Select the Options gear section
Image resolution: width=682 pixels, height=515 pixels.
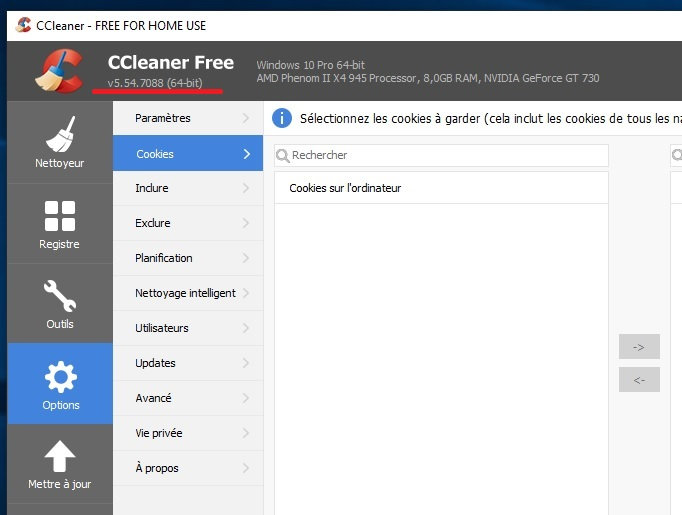60,384
